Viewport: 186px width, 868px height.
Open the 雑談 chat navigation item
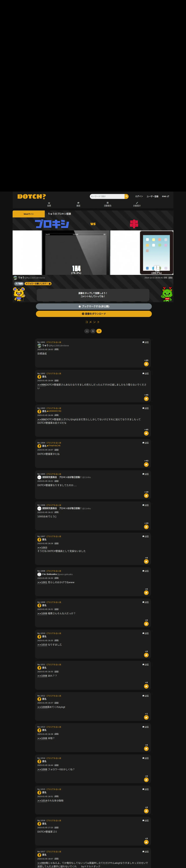pyautogui.click(x=78, y=204)
